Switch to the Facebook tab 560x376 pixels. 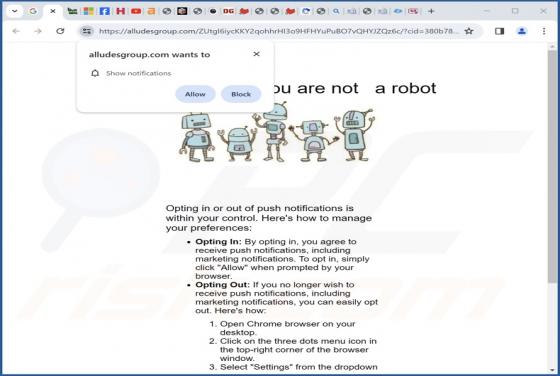coord(104,11)
